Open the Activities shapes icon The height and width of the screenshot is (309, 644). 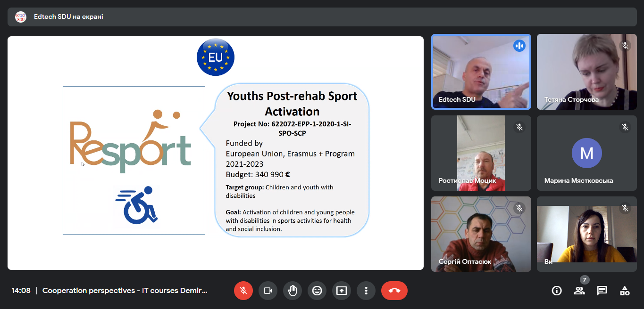(625, 291)
